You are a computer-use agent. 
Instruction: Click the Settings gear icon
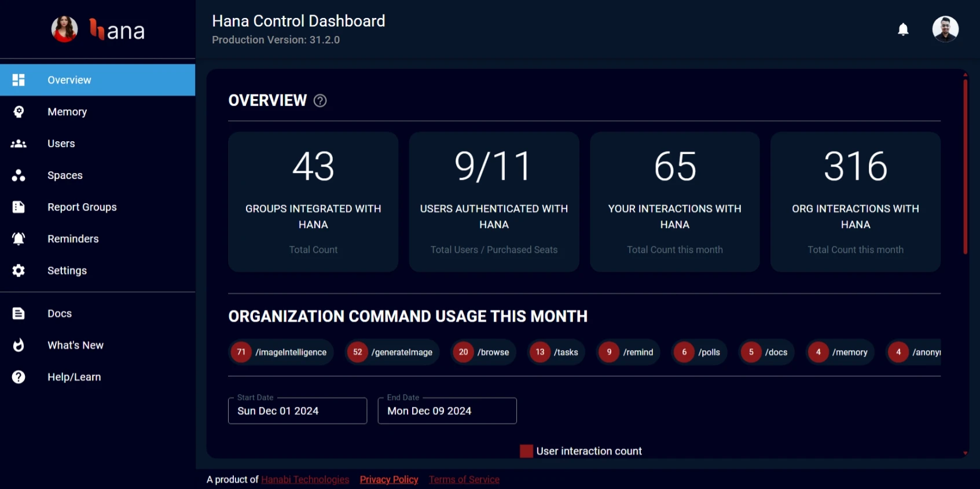(19, 270)
